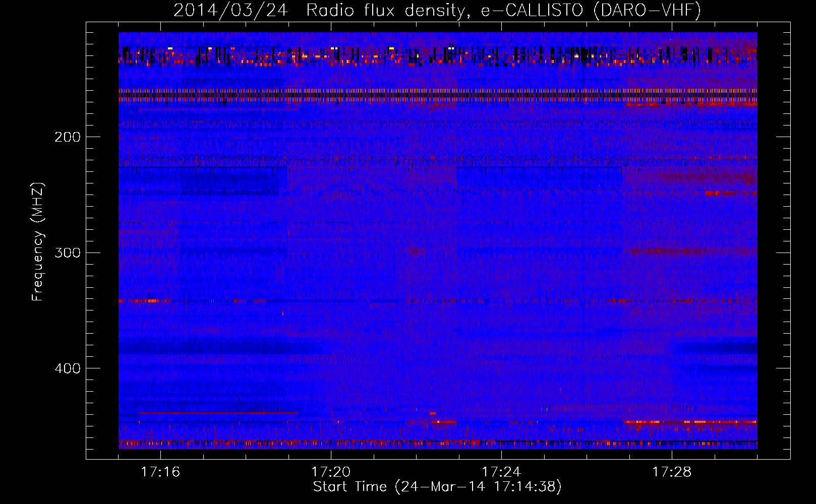
Task: Click the 17:24 time tick label
Action: 501,472
